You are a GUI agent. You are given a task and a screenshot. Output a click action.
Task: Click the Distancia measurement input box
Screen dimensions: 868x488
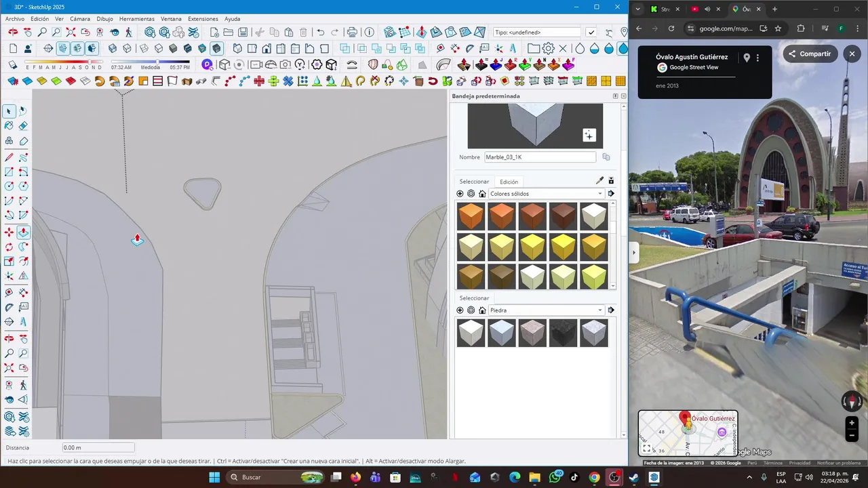click(x=98, y=448)
